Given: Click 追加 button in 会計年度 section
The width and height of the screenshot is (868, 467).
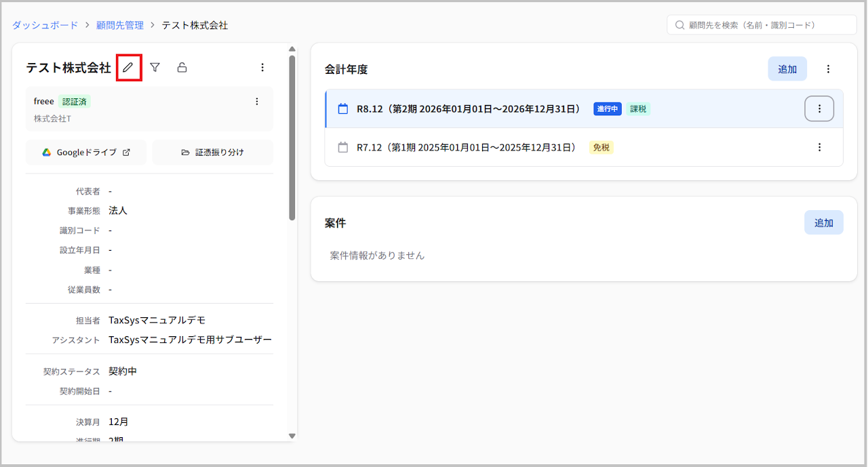Looking at the screenshot, I should [x=787, y=69].
